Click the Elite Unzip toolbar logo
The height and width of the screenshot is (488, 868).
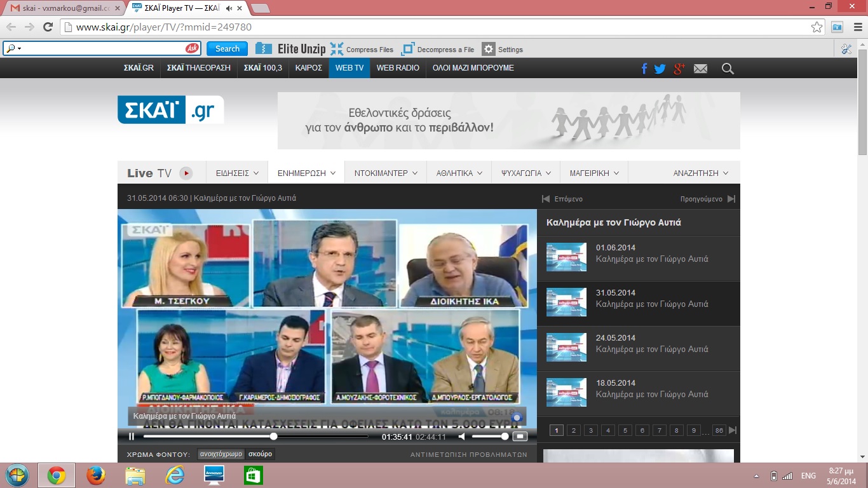pos(290,49)
